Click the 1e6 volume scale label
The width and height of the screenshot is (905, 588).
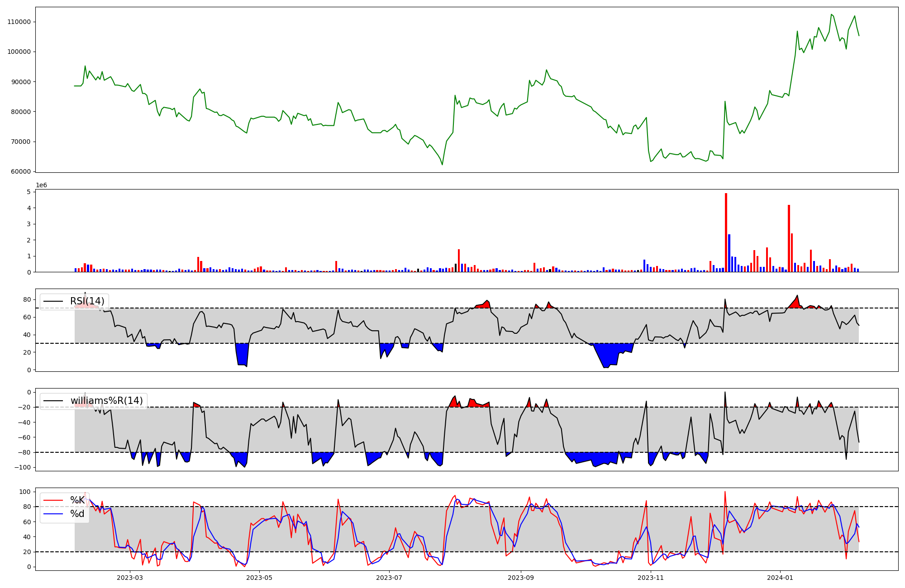[x=41, y=185]
